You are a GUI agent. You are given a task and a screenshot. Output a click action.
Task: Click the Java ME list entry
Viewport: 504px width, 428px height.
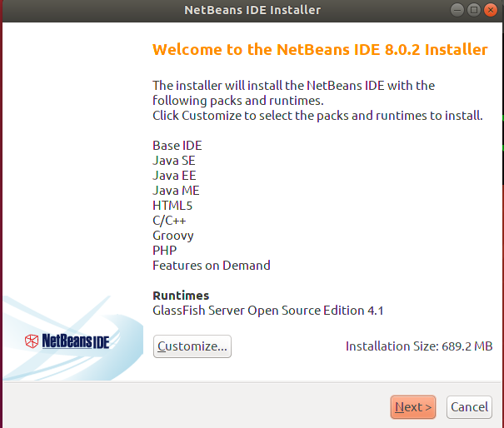pos(176,191)
